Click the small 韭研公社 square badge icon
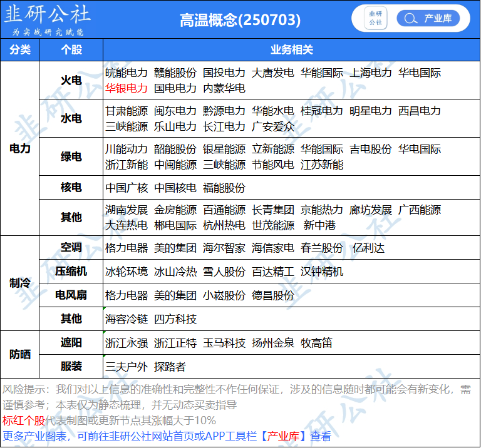 coord(376,18)
